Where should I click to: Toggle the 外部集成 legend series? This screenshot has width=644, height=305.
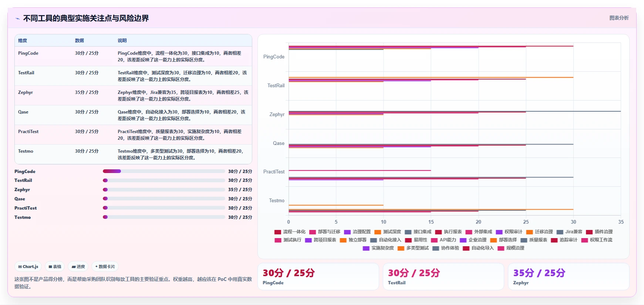pyautogui.click(x=479, y=232)
